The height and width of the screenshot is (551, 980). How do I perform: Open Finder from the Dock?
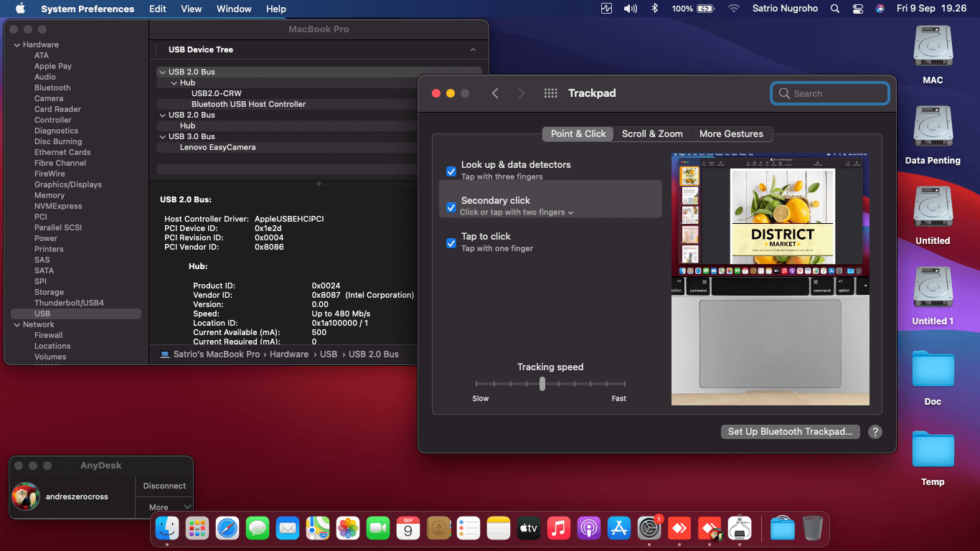(167, 529)
